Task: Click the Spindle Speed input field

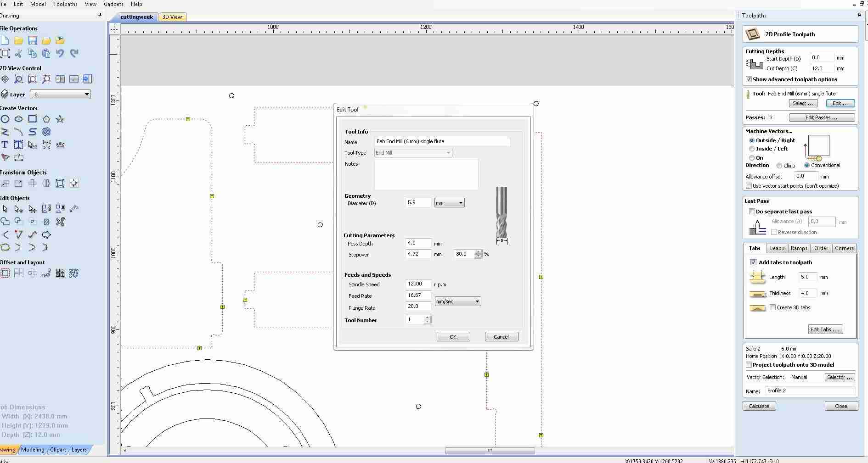Action: 418,284
